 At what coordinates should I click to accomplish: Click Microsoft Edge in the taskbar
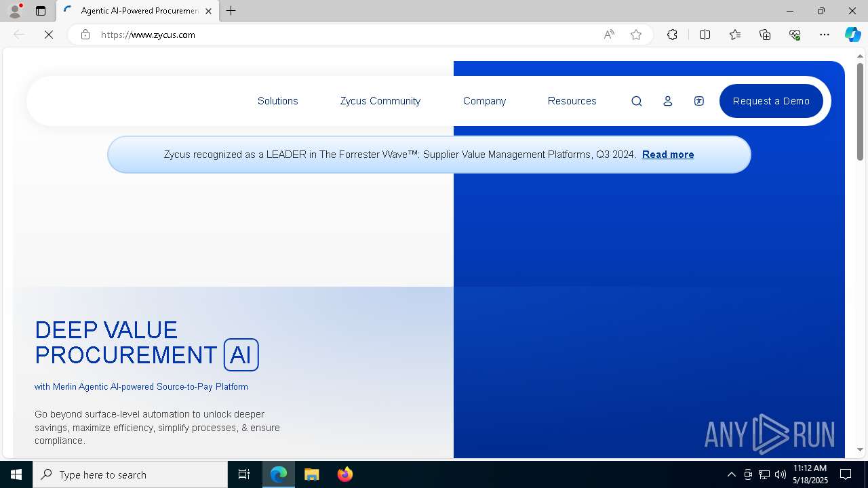coord(279,474)
